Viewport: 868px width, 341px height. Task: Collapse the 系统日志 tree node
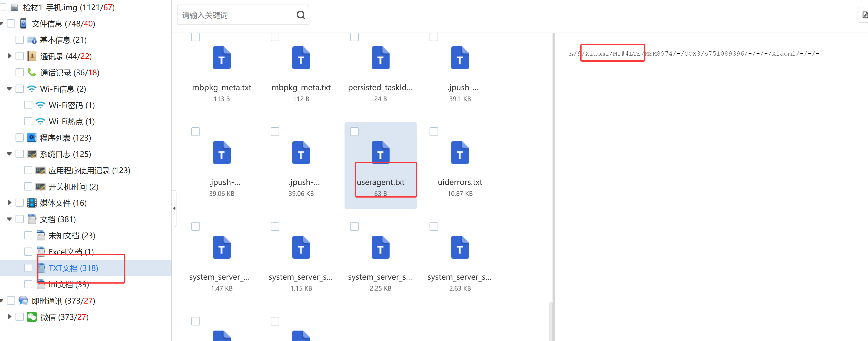9,154
